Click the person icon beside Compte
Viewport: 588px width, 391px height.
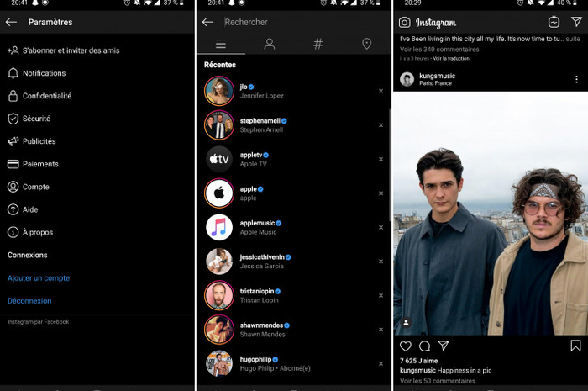(x=13, y=187)
